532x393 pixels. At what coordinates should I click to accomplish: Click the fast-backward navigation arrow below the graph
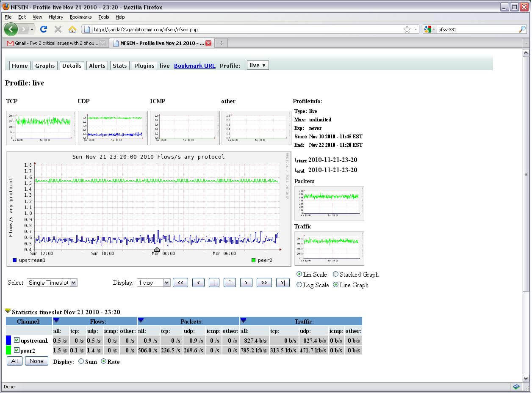(x=180, y=282)
